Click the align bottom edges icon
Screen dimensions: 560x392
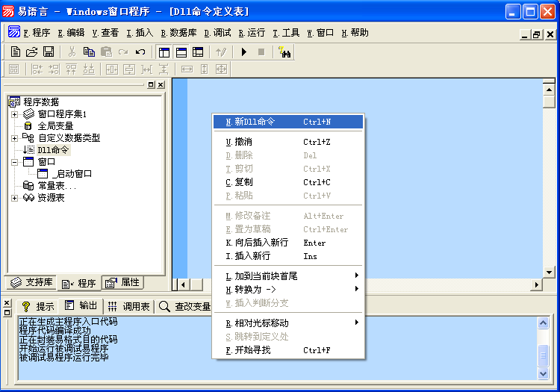click(x=89, y=69)
